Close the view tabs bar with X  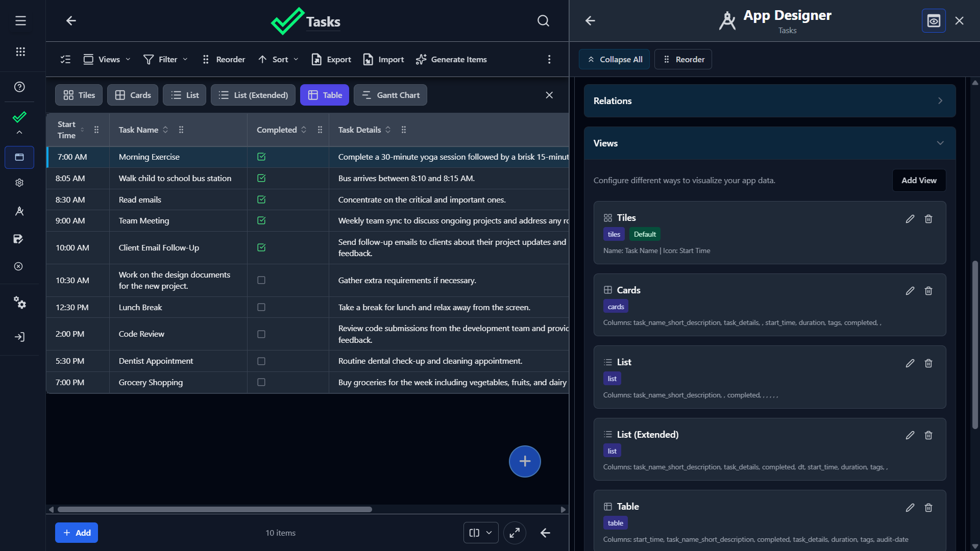pos(549,95)
